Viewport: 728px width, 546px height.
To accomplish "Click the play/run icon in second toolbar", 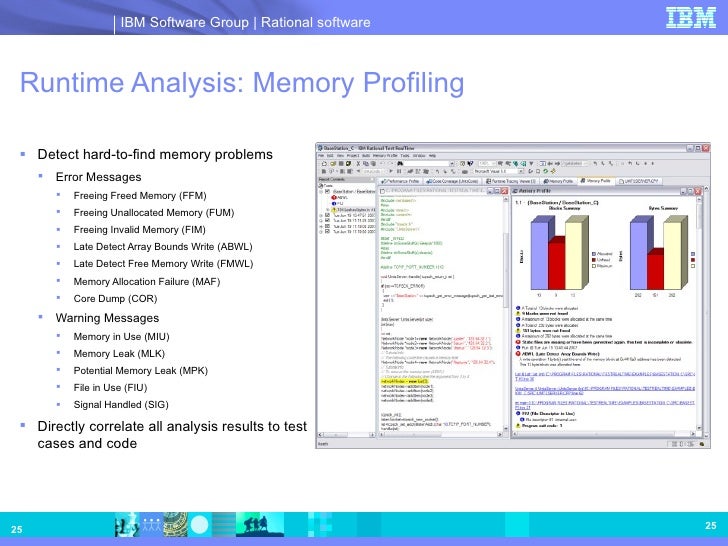I will pos(391,171).
